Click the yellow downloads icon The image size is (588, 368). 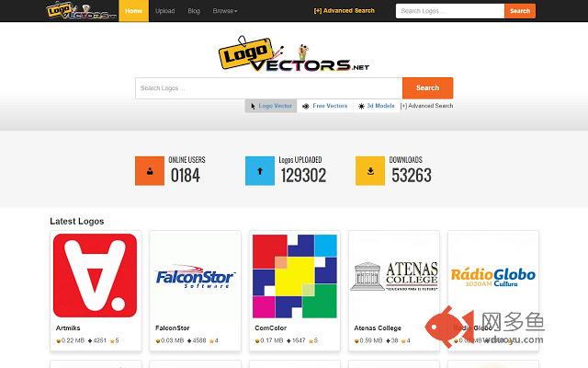[370, 171]
